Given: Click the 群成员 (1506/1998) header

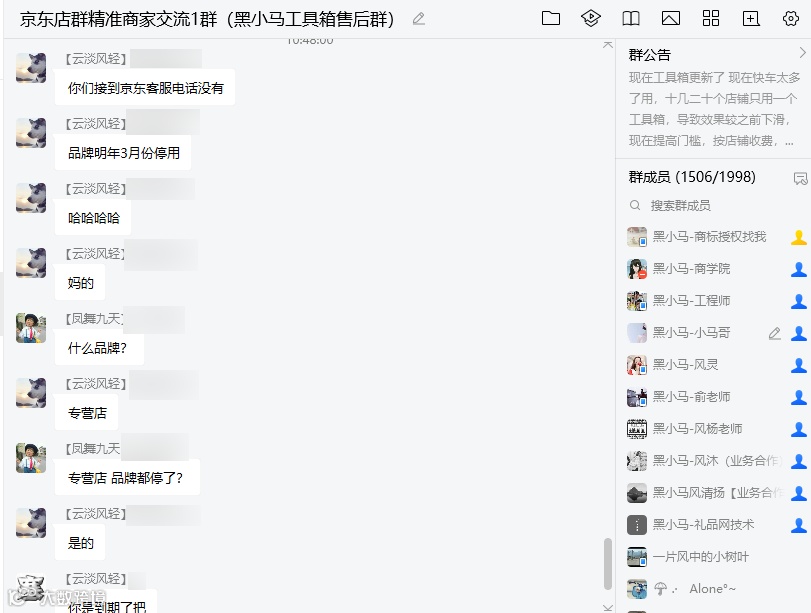Looking at the screenshot, I should click(692, 177).
